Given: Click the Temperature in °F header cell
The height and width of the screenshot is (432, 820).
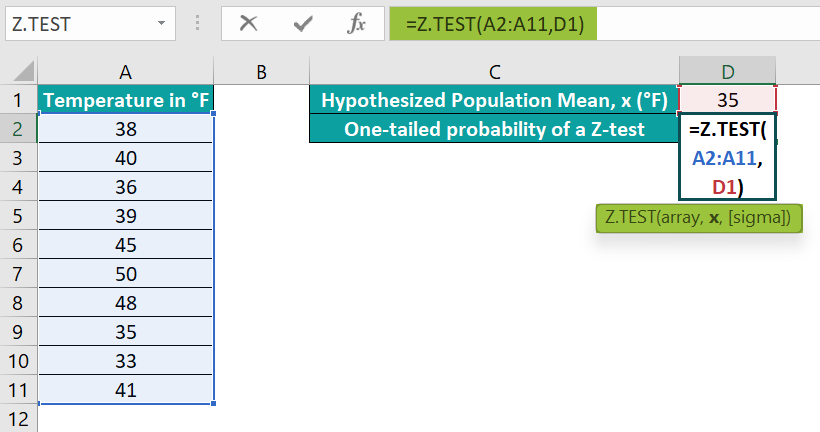Looking at the screenshot, I should coord(125,99).
